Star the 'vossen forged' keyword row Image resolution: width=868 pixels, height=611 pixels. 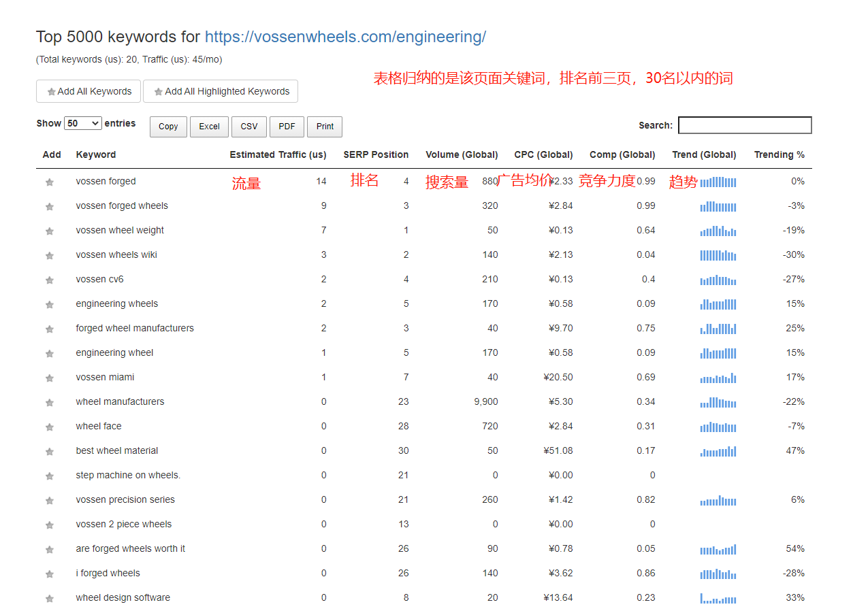pyautogui.click(x=50, y=182)
